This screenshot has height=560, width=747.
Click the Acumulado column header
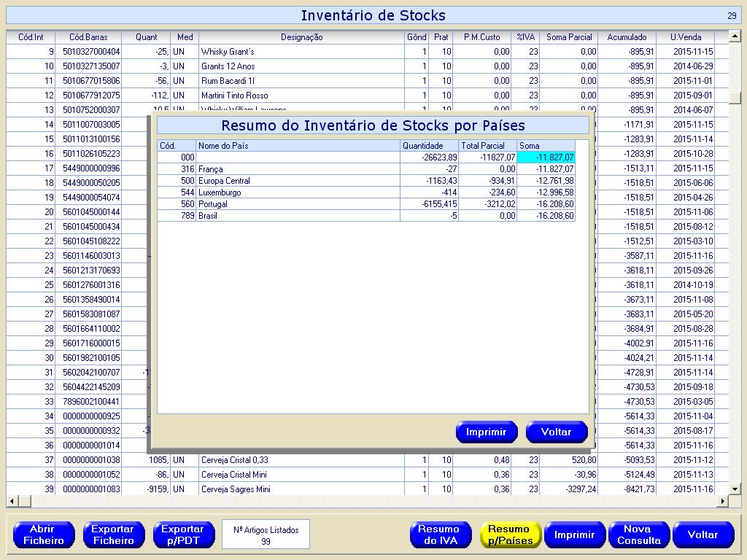627,37
